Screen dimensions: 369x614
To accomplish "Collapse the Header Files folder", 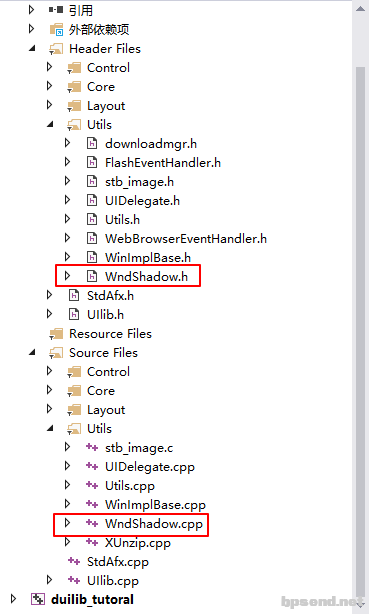I will point(32,48).
